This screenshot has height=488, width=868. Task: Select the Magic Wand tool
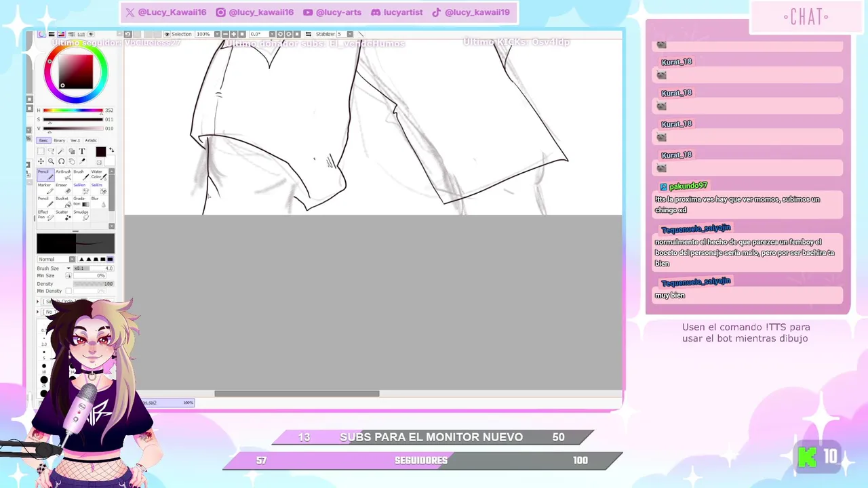tap(61, 151)
